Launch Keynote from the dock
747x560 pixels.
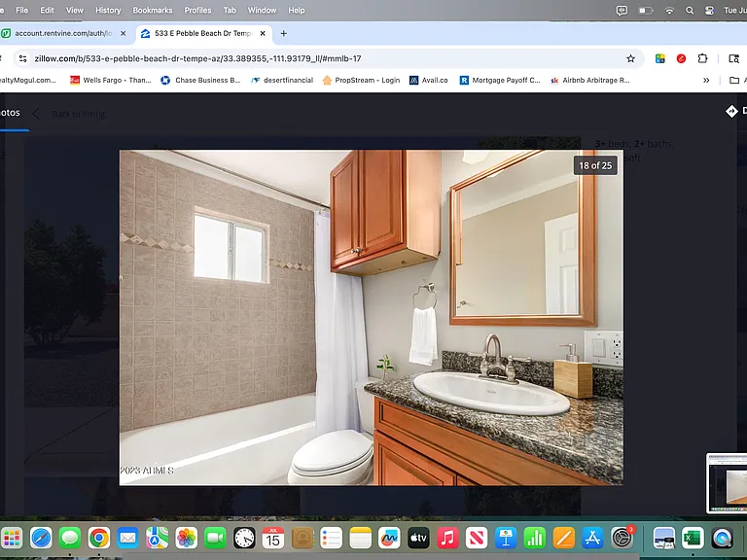point(506,539)
